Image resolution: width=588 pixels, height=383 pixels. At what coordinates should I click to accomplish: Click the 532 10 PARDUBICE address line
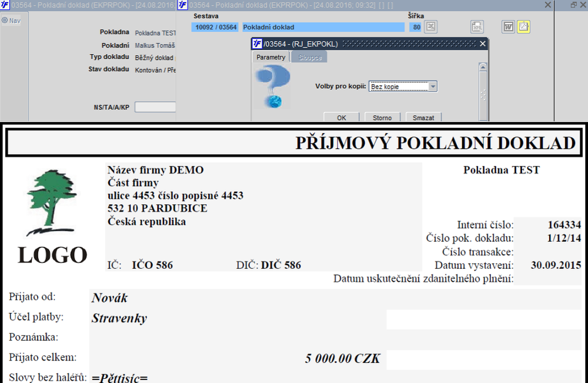click(158, 208)
